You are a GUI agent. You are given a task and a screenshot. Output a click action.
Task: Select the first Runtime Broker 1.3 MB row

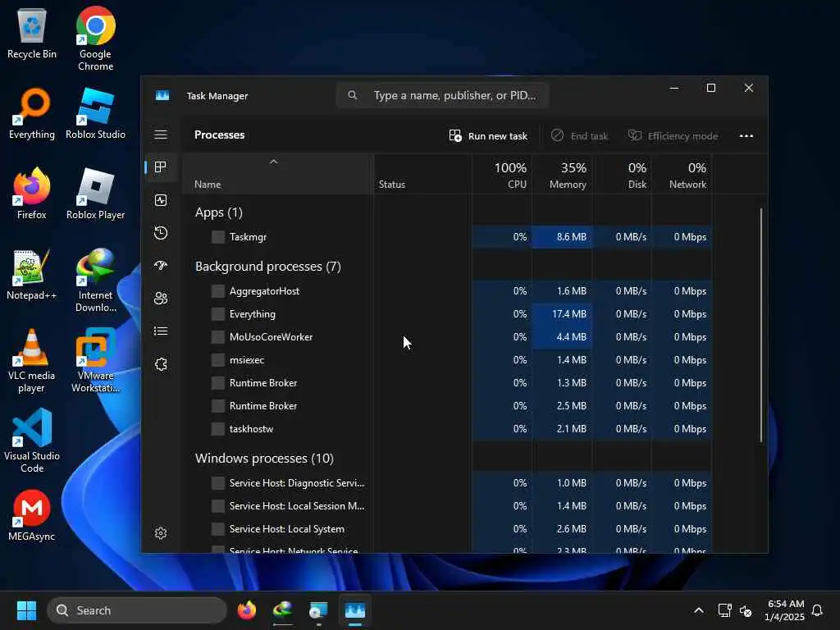click(447, 383)
